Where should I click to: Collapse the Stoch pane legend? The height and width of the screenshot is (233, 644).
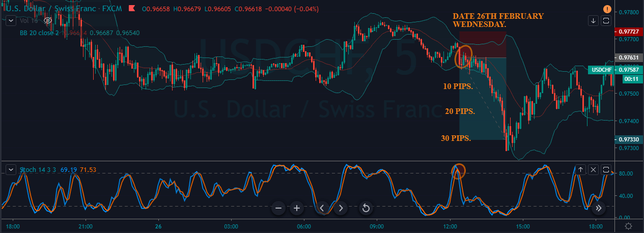click(x=11, y=169)
